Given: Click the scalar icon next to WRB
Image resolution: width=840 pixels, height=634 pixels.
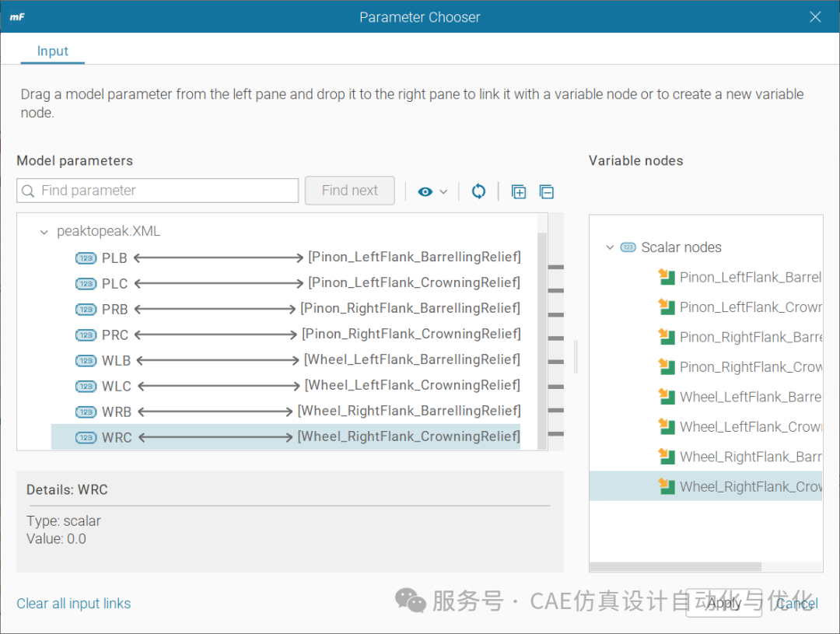Looking at the screenshot, I should (86, 412).
